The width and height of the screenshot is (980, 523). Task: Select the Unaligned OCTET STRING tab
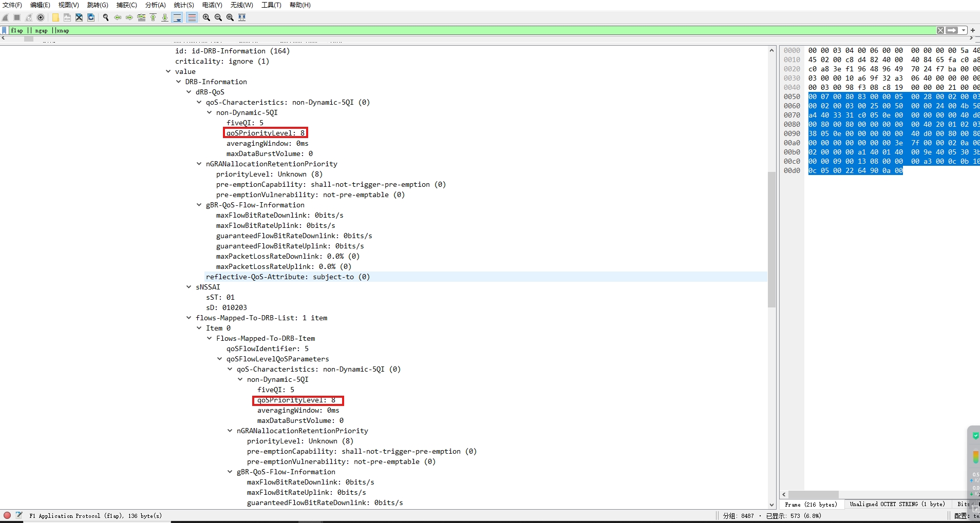[897, 504]
